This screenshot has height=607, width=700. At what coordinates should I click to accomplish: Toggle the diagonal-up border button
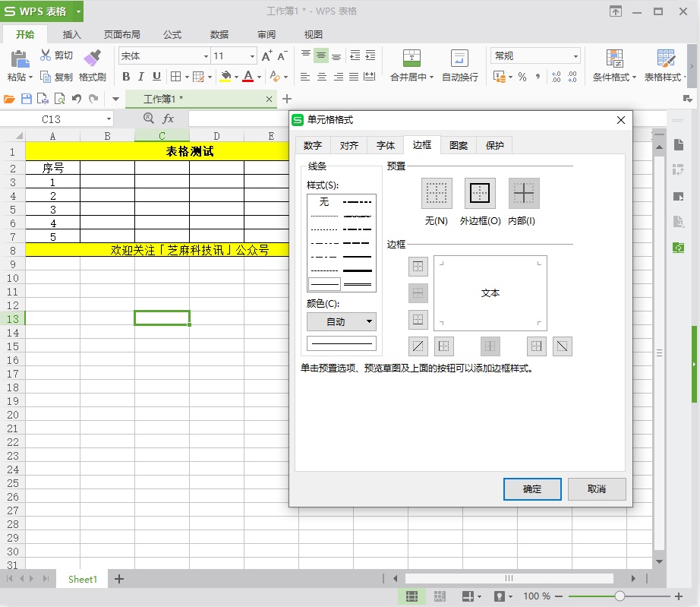pyautogui.click(x=418, y=346)
